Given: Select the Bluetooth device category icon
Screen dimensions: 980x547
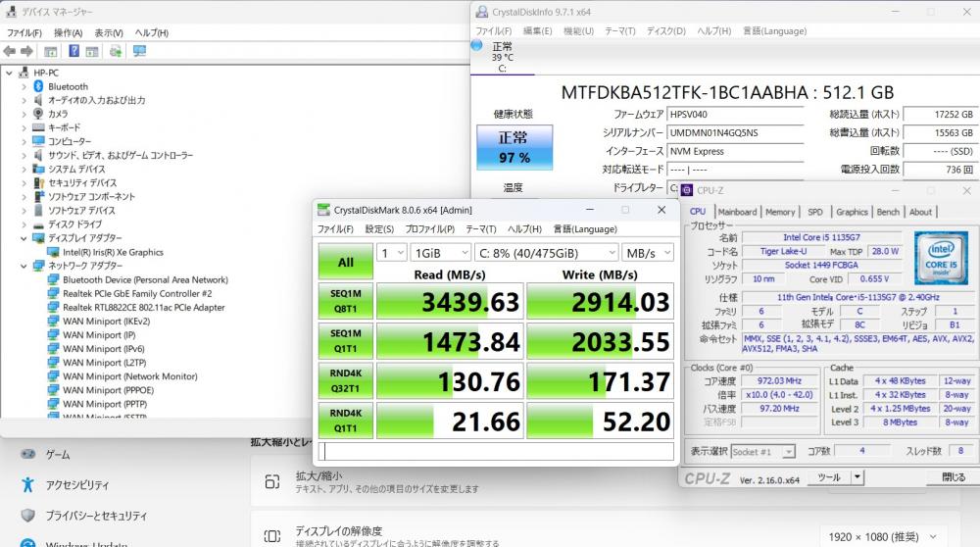Looking at the screenshot, I should pos(39,86).
